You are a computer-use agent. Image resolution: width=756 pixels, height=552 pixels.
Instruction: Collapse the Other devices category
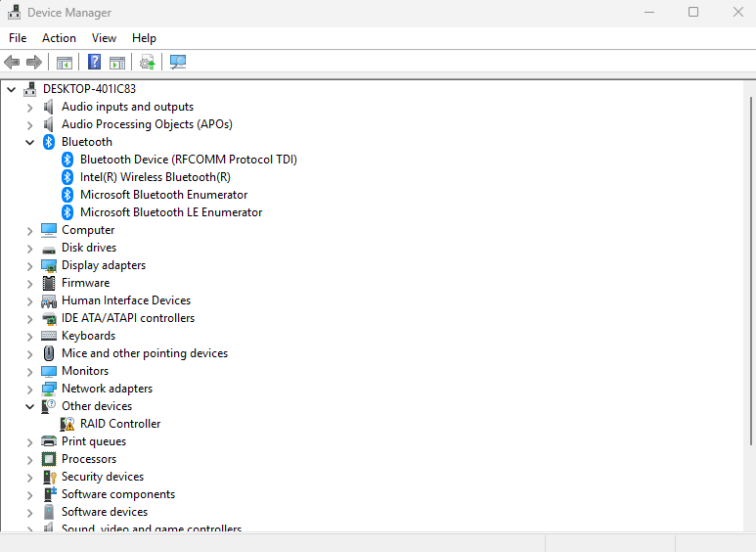coord(30,406)
